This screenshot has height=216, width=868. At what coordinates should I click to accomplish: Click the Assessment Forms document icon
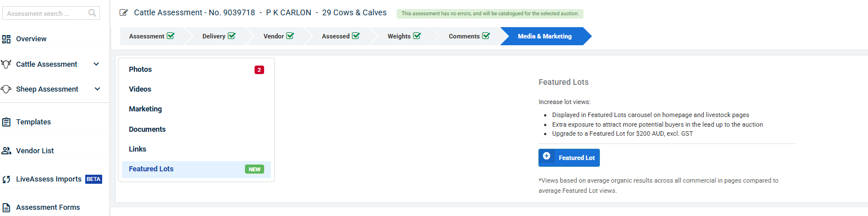(x=7, y=208)
